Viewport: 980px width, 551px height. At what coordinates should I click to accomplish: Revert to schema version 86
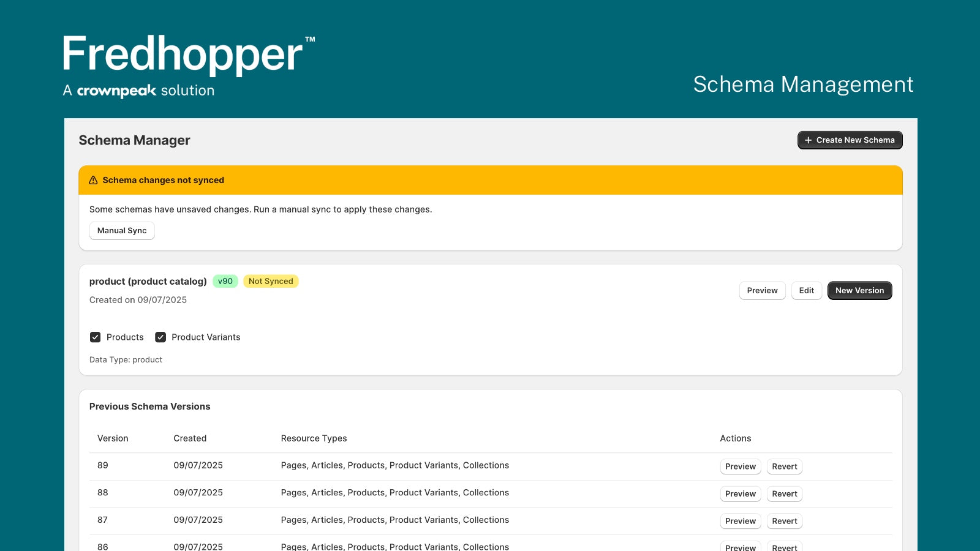(x=785, y=546)
